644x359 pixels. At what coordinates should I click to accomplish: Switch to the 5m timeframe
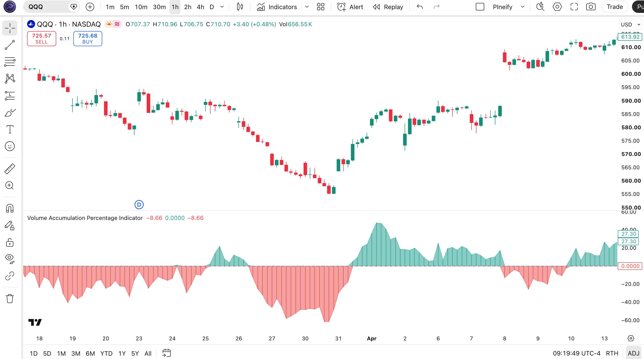tap(124, 7)
